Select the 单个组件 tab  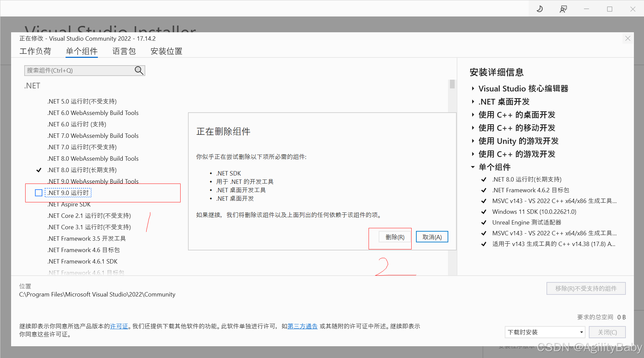pos(82,51)
